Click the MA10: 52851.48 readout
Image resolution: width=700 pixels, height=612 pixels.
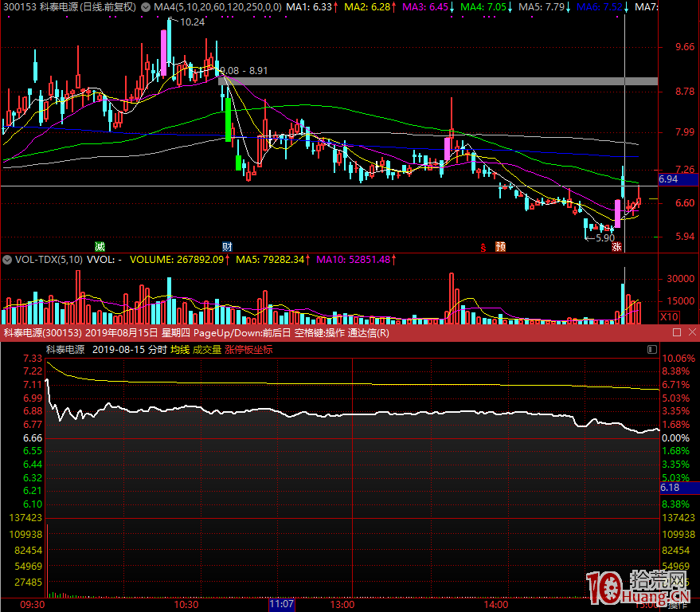pos(354,260)
